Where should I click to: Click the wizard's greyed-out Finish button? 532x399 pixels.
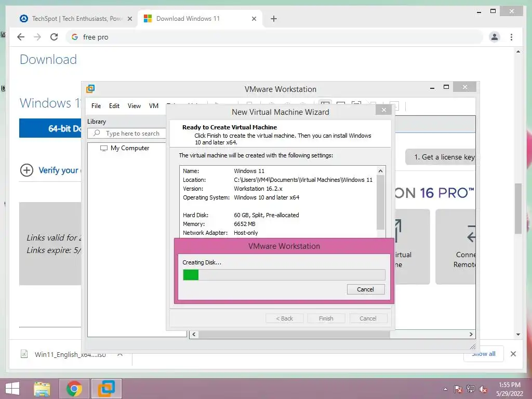pos(326,318)
